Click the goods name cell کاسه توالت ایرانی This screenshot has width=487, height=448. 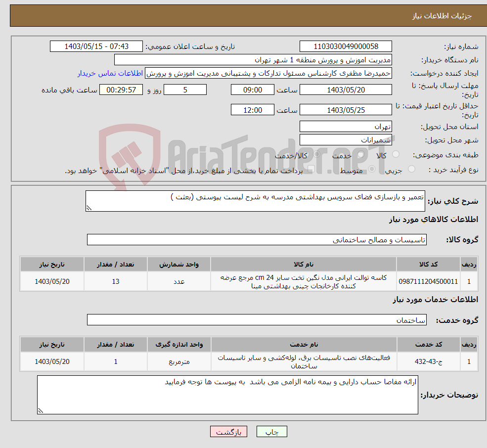point(304,281)
